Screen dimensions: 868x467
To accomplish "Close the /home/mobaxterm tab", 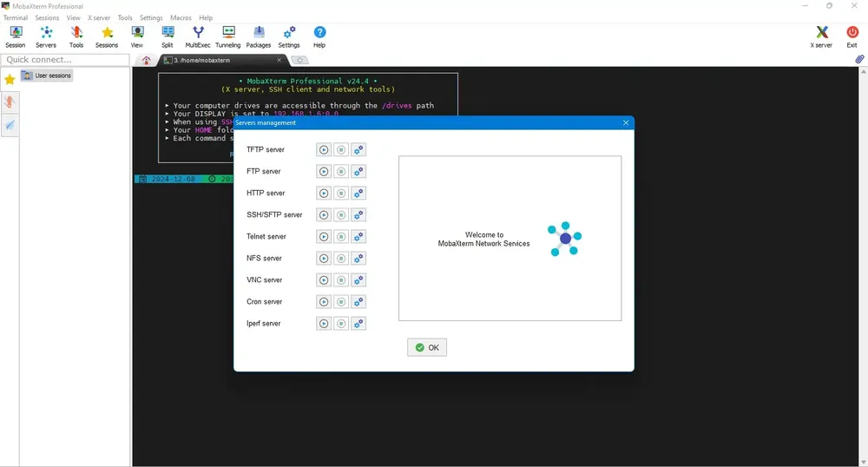I will [x=279, y=60].
